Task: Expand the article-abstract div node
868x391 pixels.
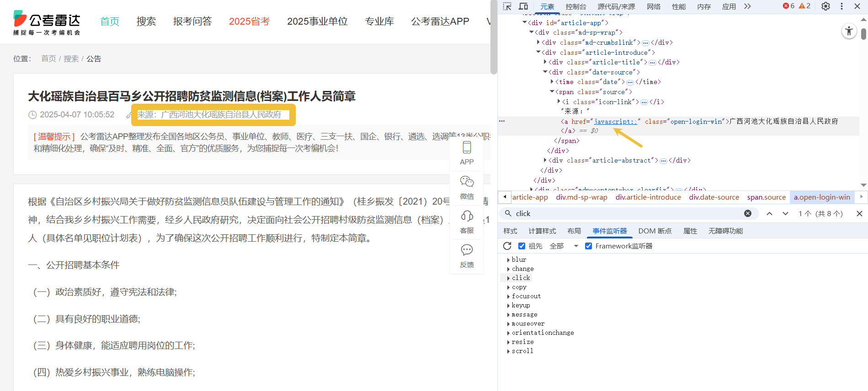Action: click(x=545, y=160)
